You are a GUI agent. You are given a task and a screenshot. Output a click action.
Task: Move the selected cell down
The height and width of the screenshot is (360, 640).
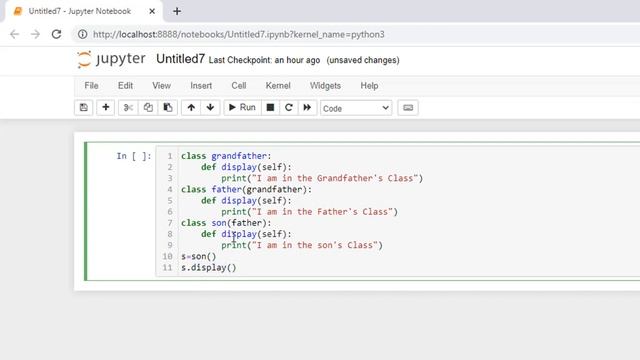[x=210, y=108]
